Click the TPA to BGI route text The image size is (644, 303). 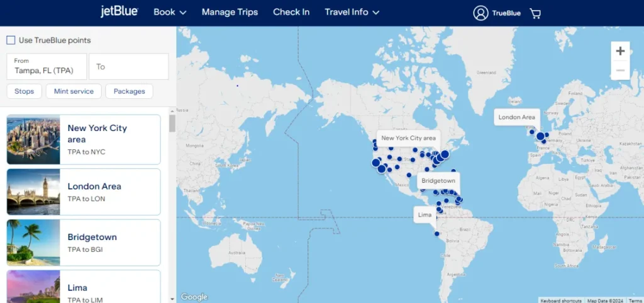tap(86, 249)
